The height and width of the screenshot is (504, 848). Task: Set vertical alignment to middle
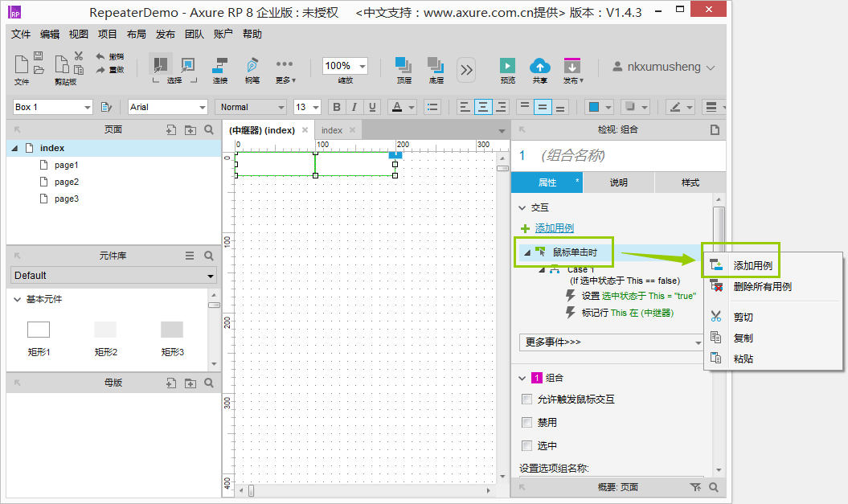pyautogui.click(x=543, y=107)
